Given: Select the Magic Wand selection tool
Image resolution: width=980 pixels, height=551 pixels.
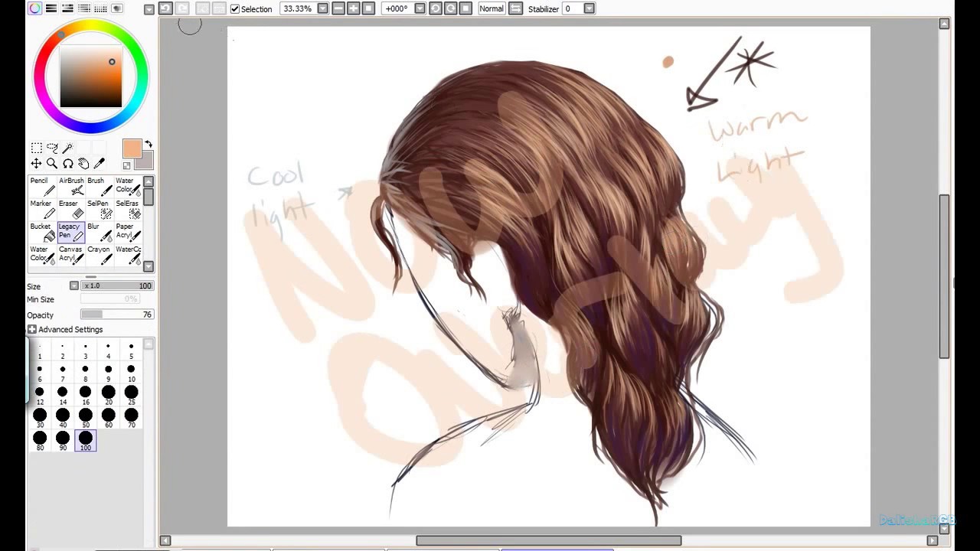Looking at the screenshot, I should 67,148.
